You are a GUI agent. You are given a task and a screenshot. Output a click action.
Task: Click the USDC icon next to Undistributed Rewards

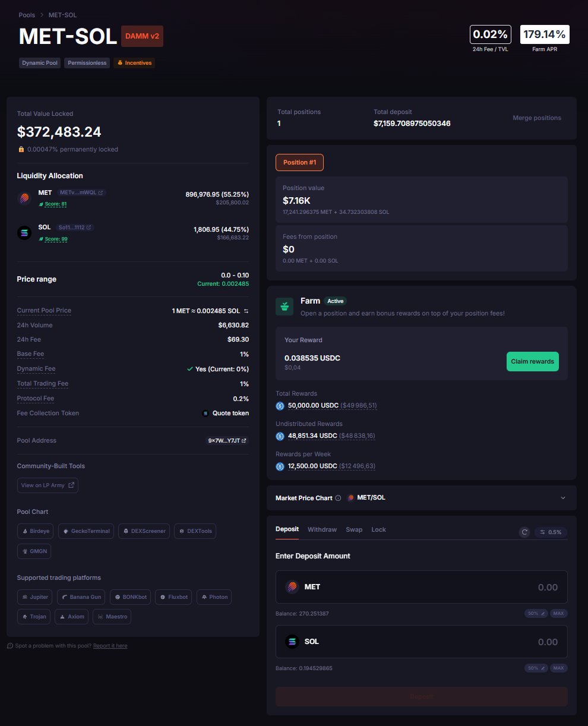point(280,436)
